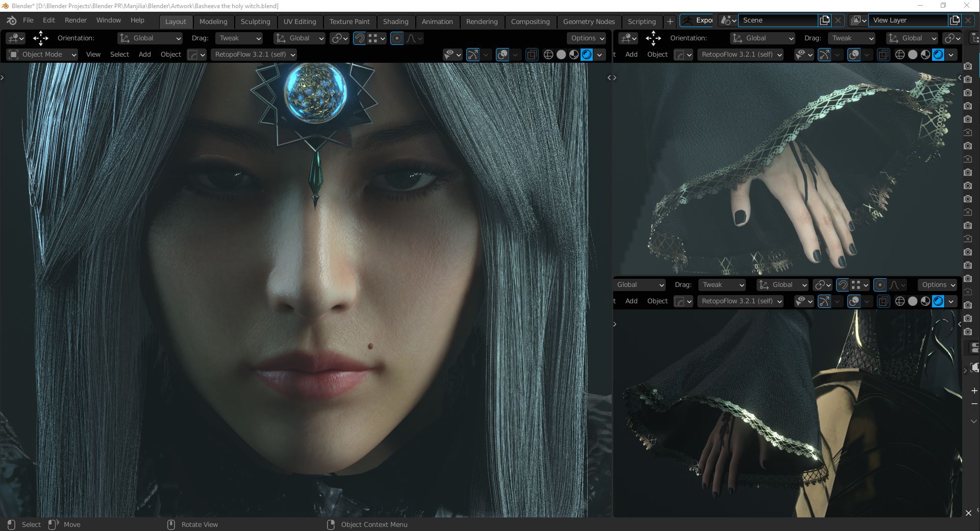Click the Scene name field
The height and width of the screenshot is (531, 980).
click(x=778, y=20)
